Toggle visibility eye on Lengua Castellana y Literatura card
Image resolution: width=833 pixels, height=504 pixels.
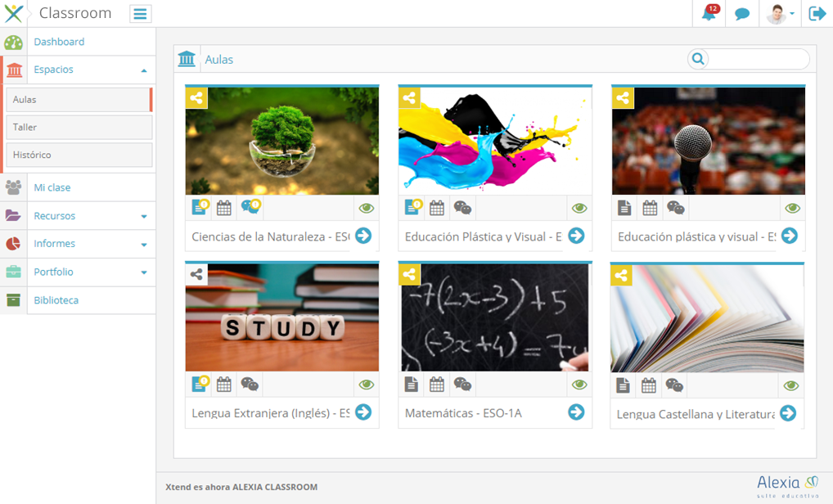click(791, 385)
